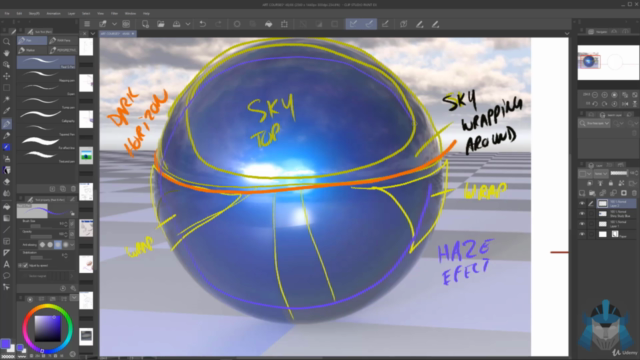Image resolution: width=640 pixels, height=360 pixels.
Task: Select the Layer 2 thumbnail in the Layer panel
Action: click(x=602, y=203)
